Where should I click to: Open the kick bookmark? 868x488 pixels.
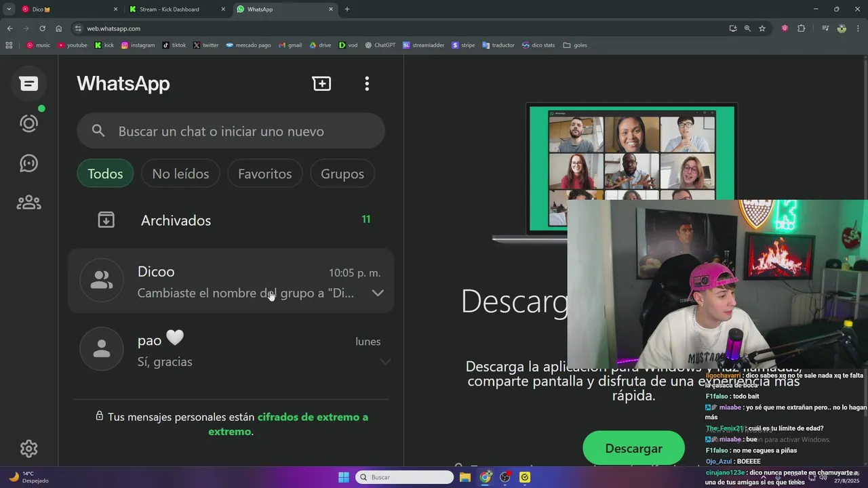104,45
